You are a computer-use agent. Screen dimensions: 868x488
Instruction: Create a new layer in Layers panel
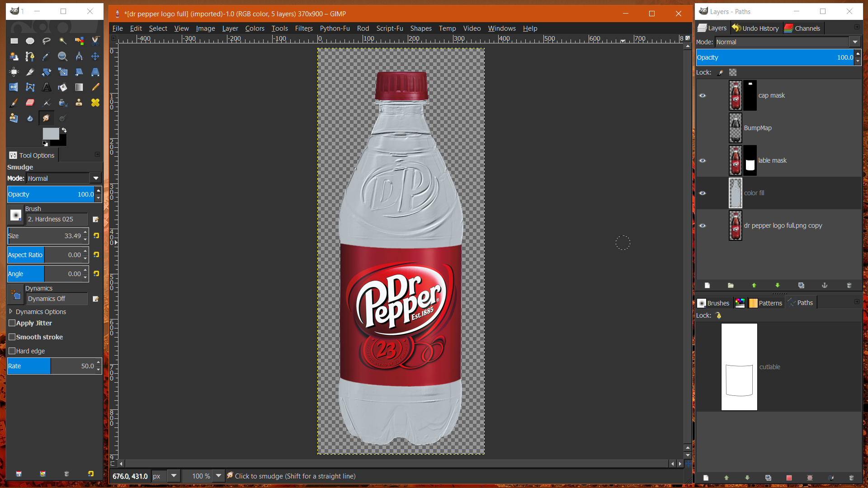pos(708,285)
